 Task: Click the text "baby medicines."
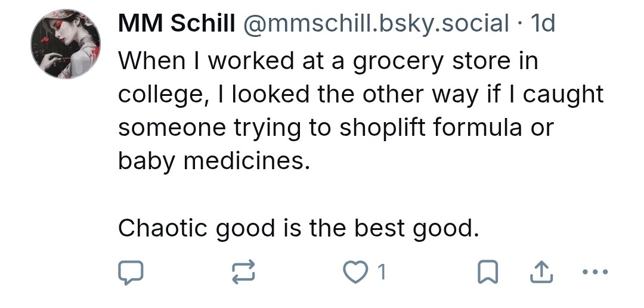[214, 161]
